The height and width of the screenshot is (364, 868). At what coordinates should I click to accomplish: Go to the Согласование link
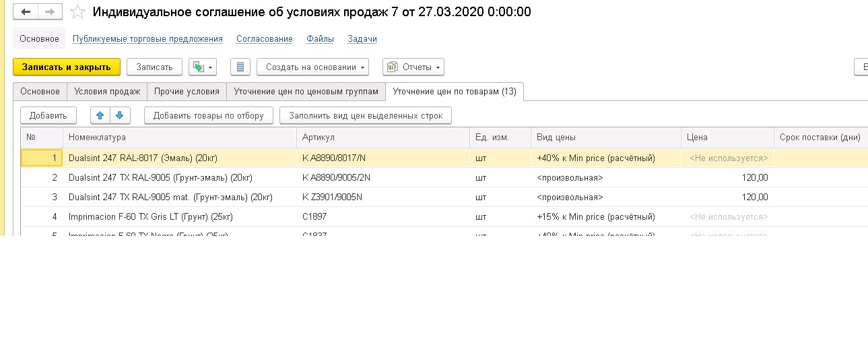pos(265,39)
